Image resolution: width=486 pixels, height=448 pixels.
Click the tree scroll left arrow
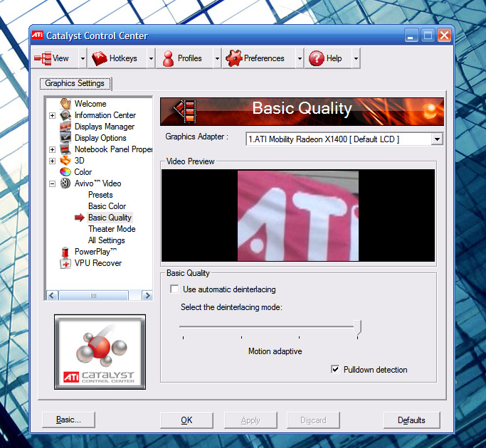click(x=52, y=295)
